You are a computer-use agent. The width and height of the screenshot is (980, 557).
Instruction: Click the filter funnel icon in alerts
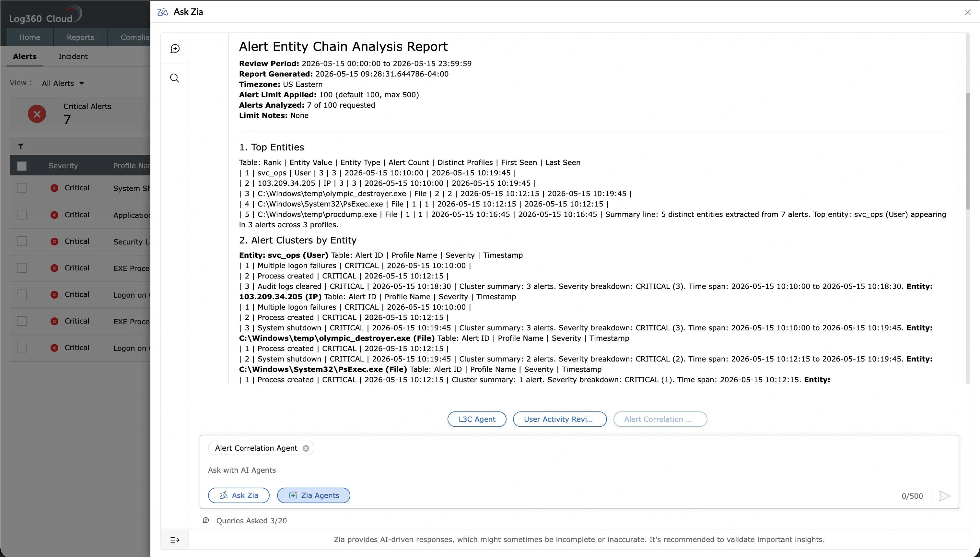coord(21,146)
